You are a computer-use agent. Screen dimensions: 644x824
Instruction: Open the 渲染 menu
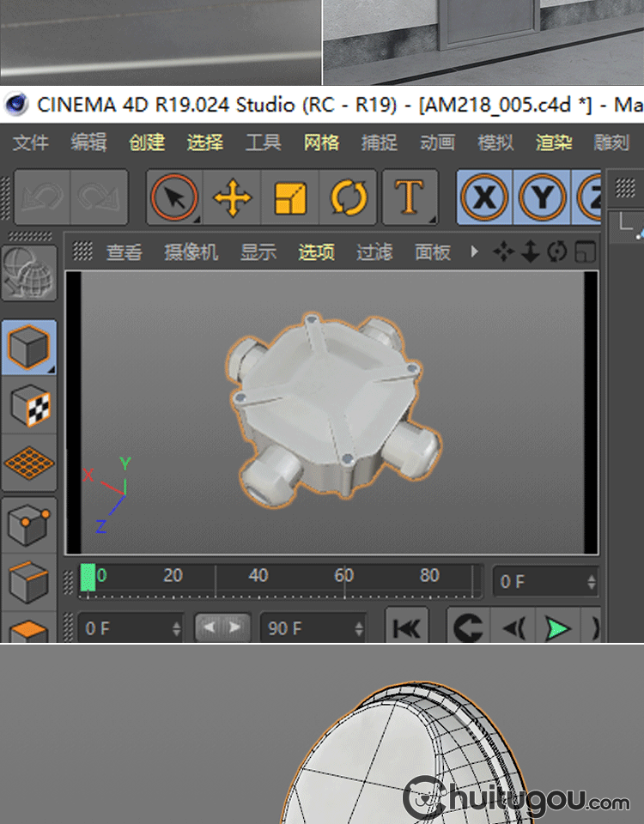point(554,142)
